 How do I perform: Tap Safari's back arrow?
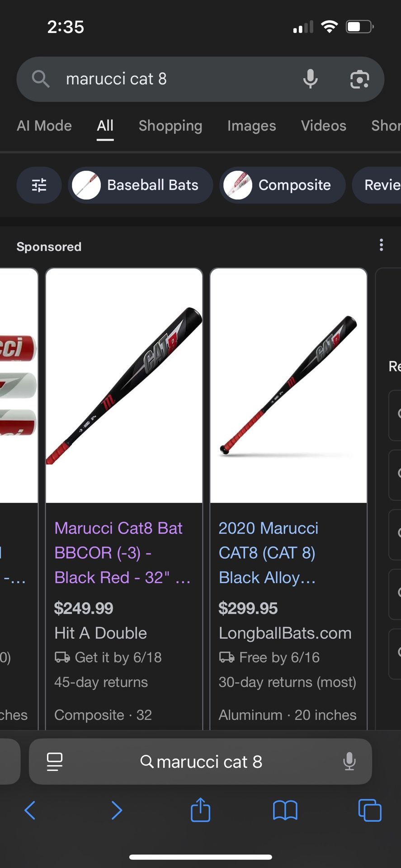(x=30, y=810)
